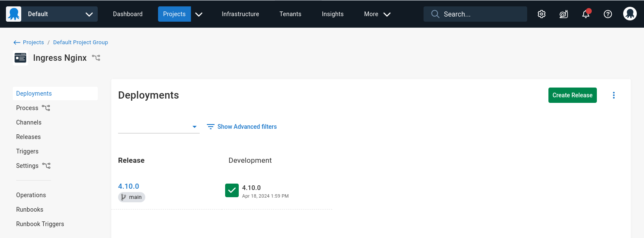This screenshot has height=238, width=644.
Task: Go to the Infrastructure tab
Action: click(x=240, y=14)
